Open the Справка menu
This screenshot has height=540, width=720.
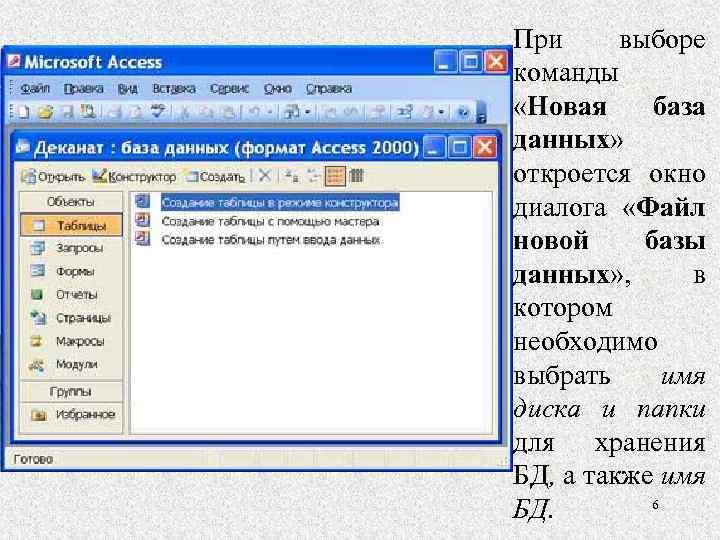[329, 88]
